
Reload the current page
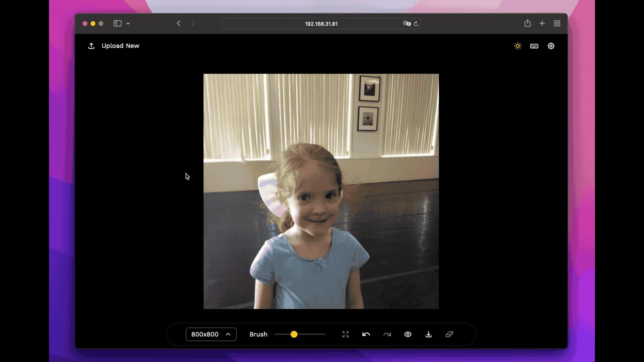coord(416,24)
